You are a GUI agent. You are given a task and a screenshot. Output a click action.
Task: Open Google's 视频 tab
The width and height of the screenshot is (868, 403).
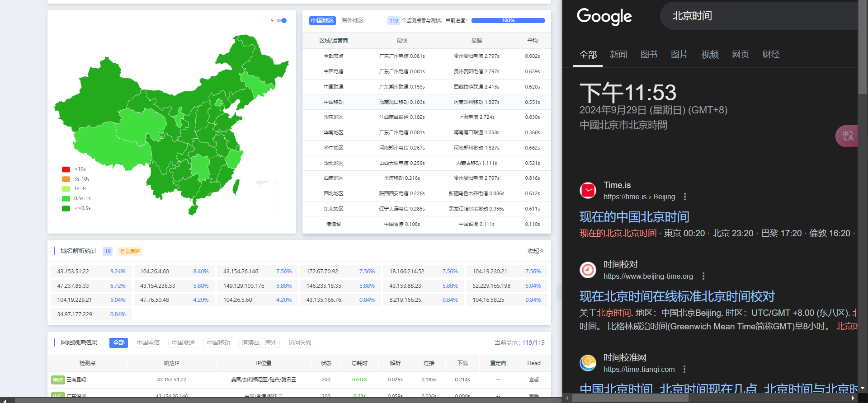click(x=710, y=55)
